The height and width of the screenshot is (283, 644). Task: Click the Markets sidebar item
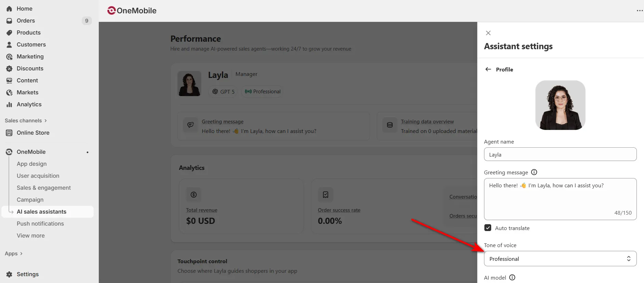(x=48, y=93)
